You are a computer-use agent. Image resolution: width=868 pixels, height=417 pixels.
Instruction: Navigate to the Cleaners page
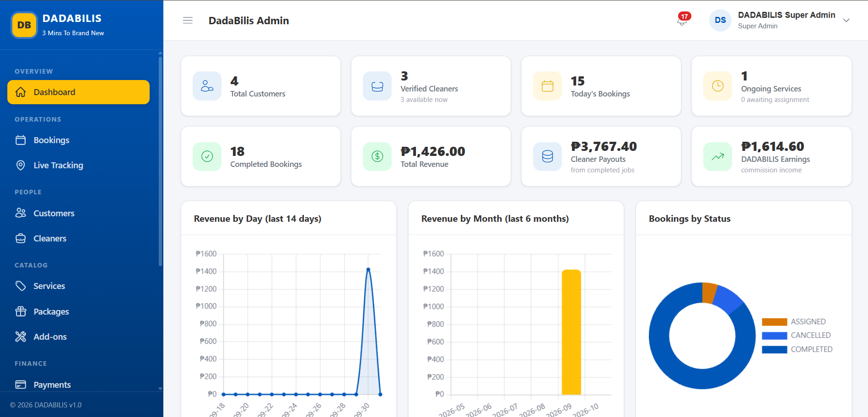(x=78, y=238)
